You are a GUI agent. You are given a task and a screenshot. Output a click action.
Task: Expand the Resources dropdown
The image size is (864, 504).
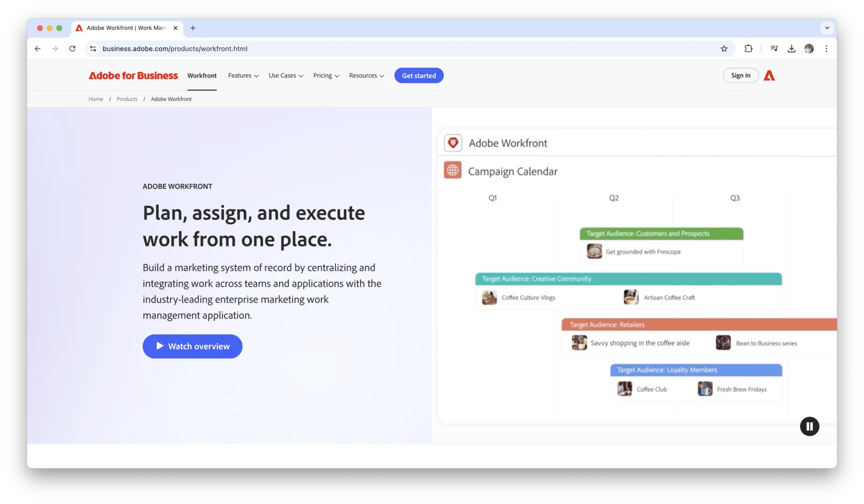point(367,76)
